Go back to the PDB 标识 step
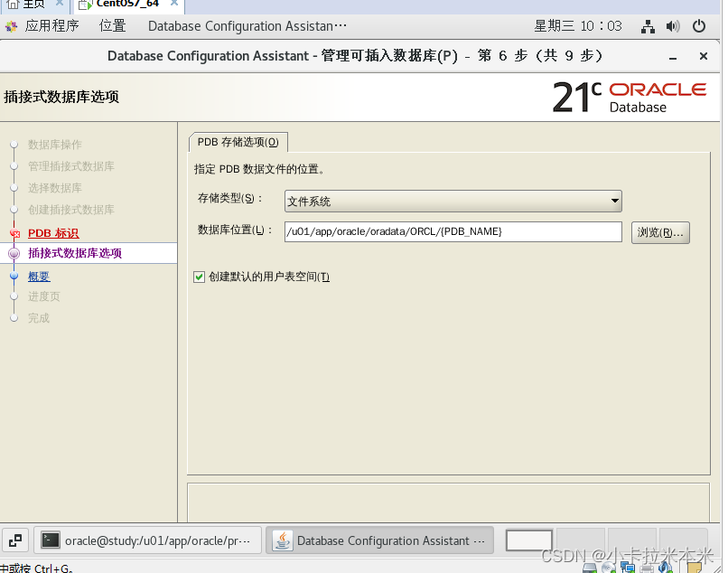The height and width of the screenshot is (573, 728). coord(52,231)
